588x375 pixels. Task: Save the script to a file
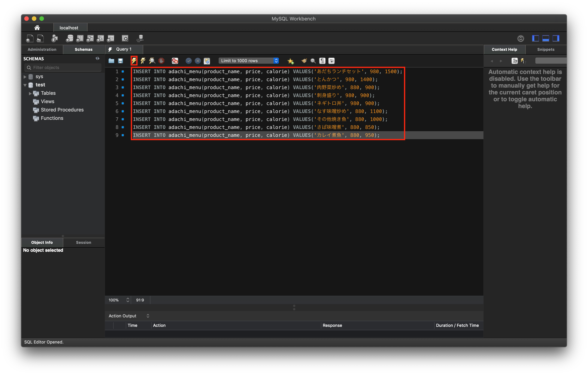click(120, 61)
